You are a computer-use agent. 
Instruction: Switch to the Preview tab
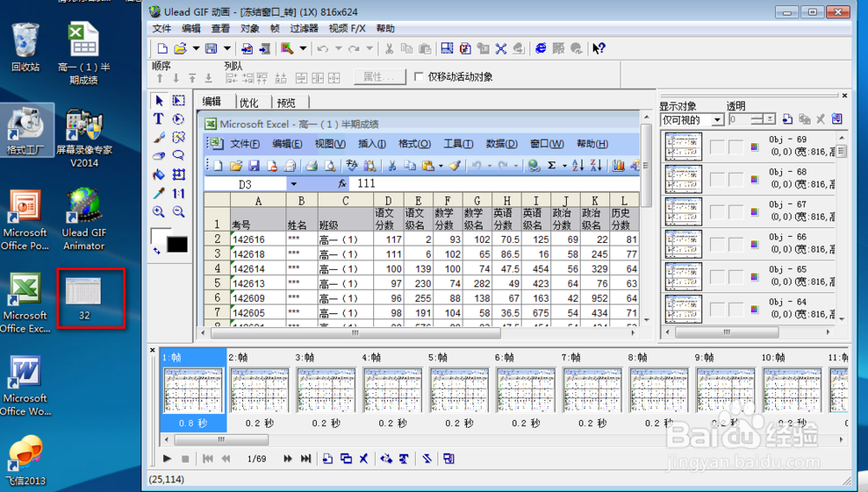286,102
